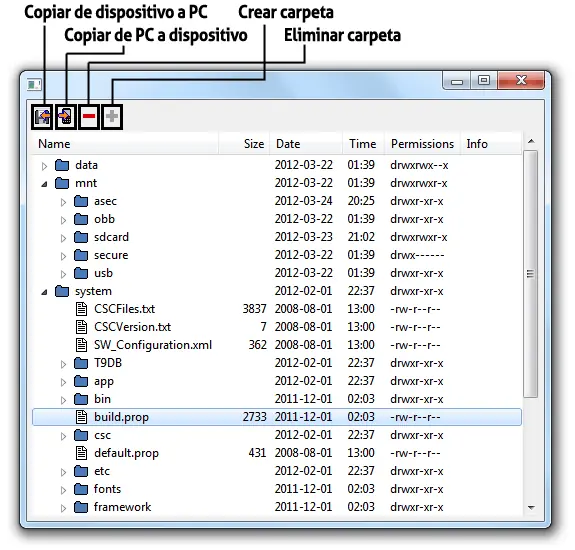The image size is (575, 550).
Task: Click the scrollbar down arrow
Action: pyautogui.click(x=531, y=508)
